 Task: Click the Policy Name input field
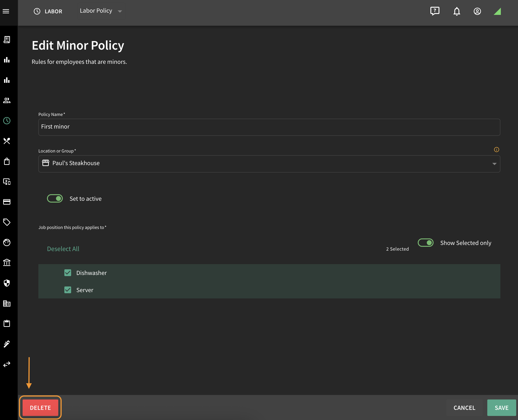click(269, 127)
